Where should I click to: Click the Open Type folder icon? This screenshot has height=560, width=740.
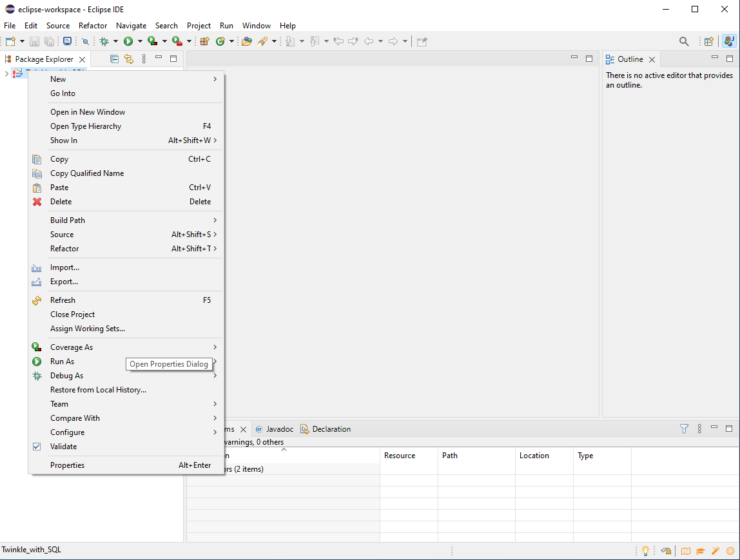246,41
